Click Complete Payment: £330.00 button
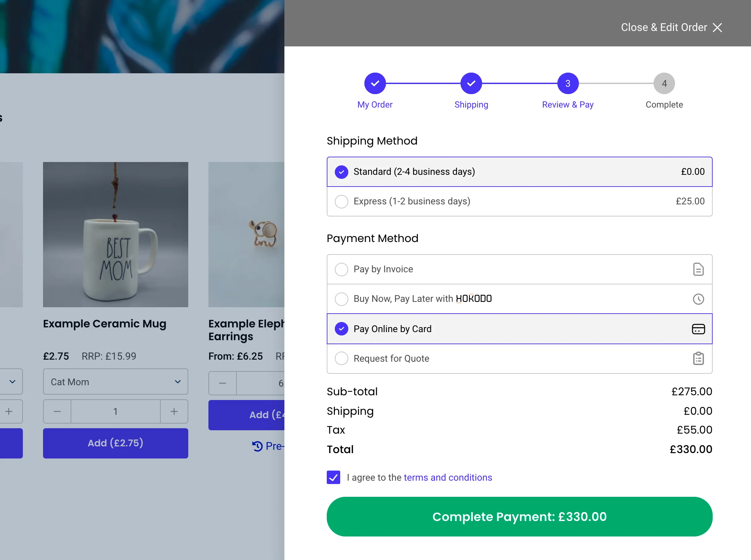 (519, 517)
